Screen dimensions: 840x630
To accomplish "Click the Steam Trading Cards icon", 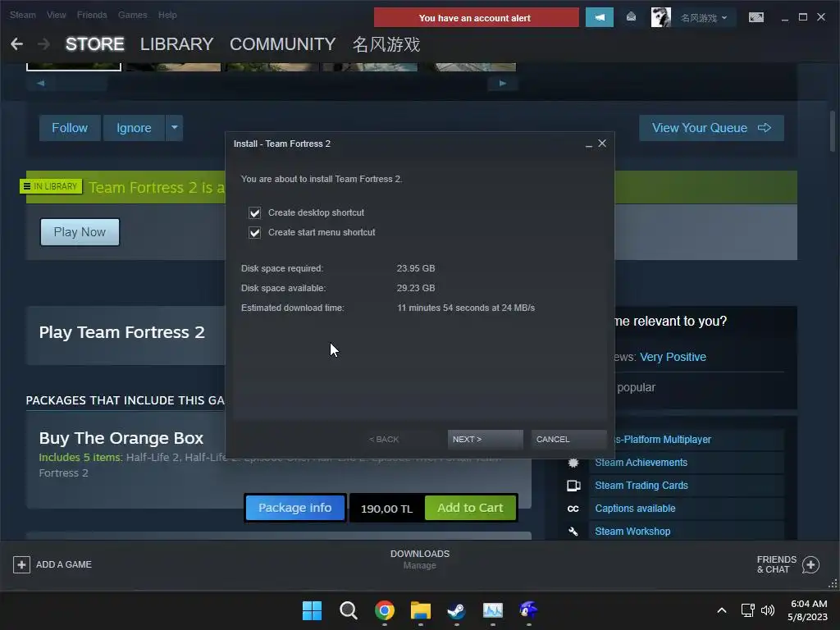I will point(573,486).
